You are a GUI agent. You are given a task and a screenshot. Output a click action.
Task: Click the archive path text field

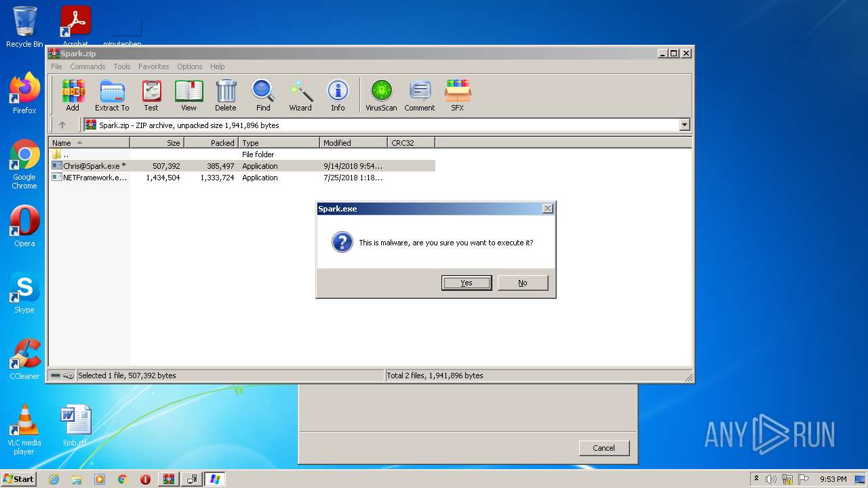pos(381,125)
